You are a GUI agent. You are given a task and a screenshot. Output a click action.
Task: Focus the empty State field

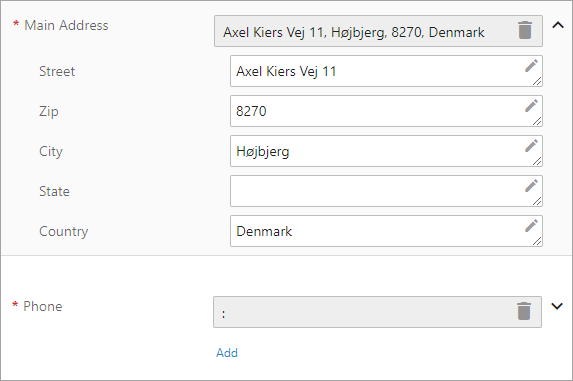point(386,191)
